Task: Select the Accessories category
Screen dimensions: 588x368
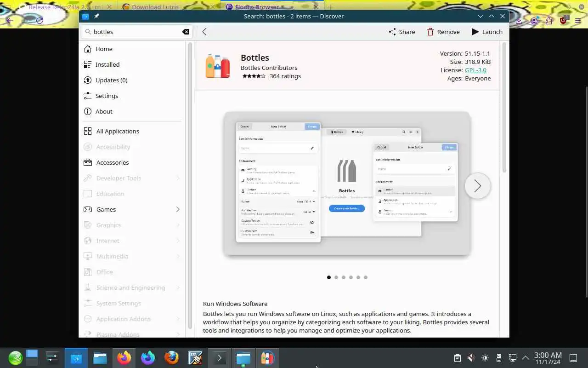Action: [132, 162]
